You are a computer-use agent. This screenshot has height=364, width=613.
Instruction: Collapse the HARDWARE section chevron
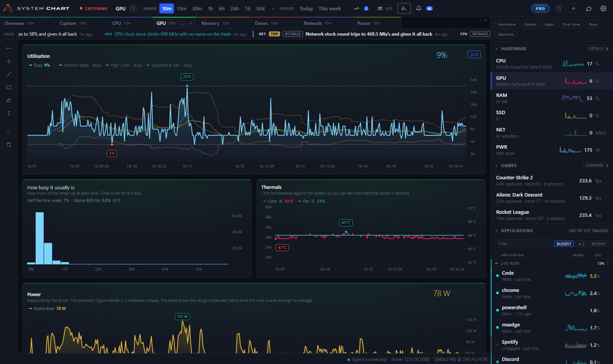point(497,49)
